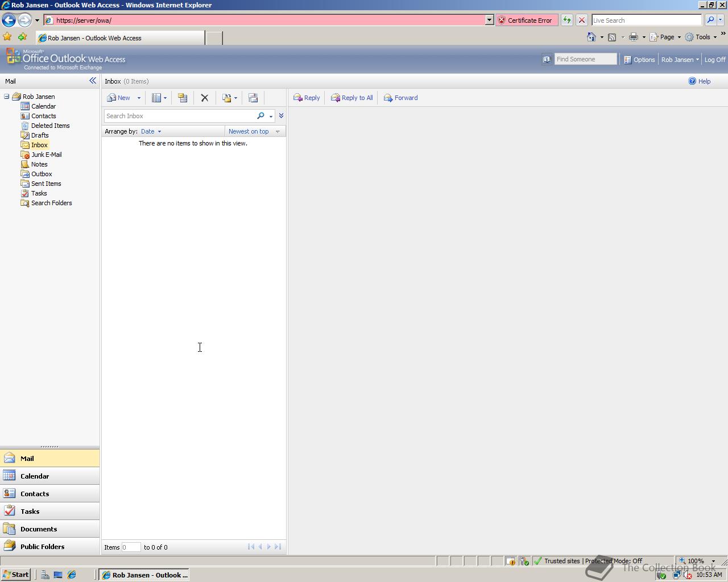Screen dimensions: 728x582
Task: Click the Search Inbox magnifier icon
Action: pyautogui.click(x=260, y=116)
